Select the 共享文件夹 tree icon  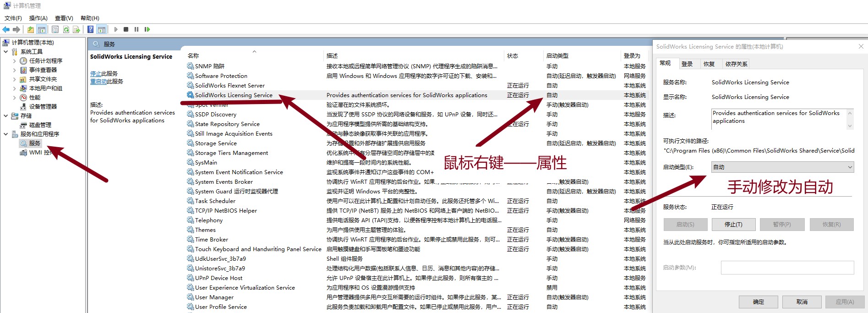pos(23,79)
